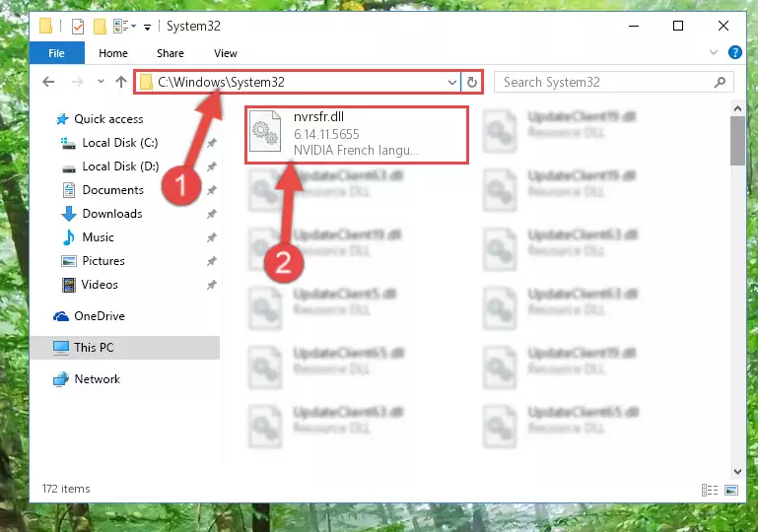Open Pictures in the sidebar

(94, 261)
